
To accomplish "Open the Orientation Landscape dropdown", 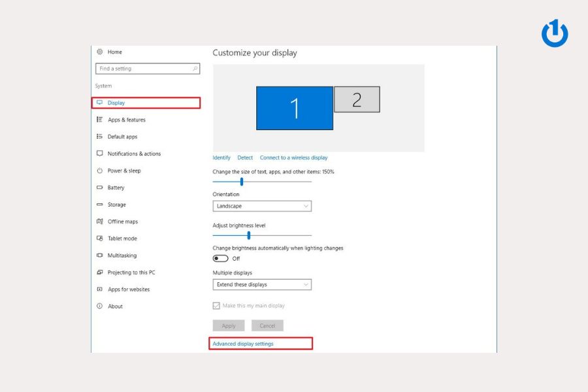I will pyautogui.click(x=262, y=206).
